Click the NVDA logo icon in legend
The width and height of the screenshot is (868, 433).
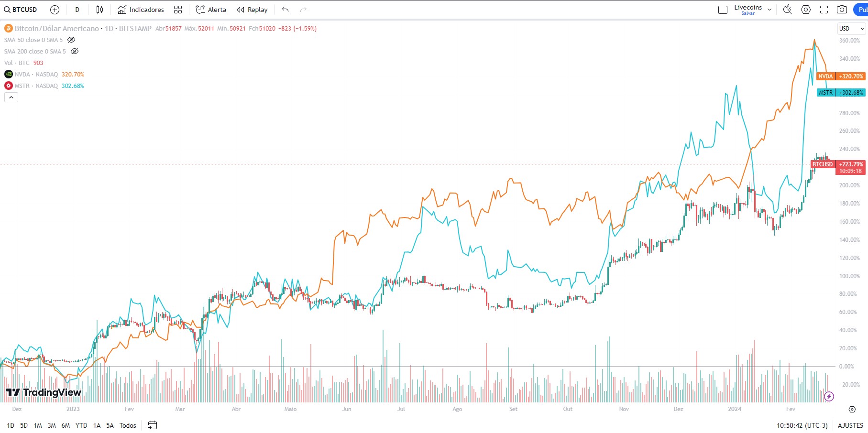[9, 74]
